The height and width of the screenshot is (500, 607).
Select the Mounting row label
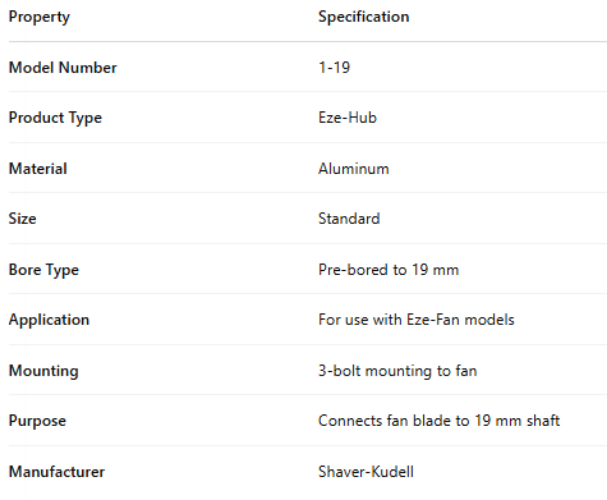pyautogui.click(x=43, y=371)
